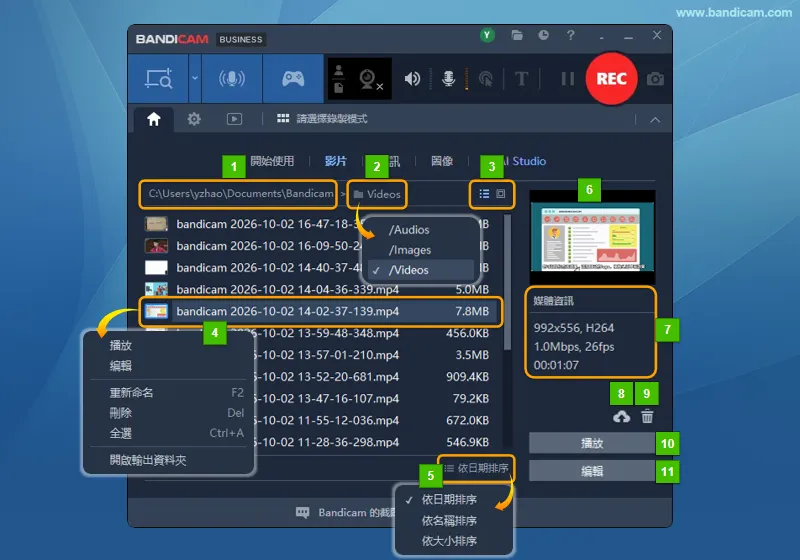Open the account Y icon
The width and height of the screenshot is (800, 560).
pos(487,35)
